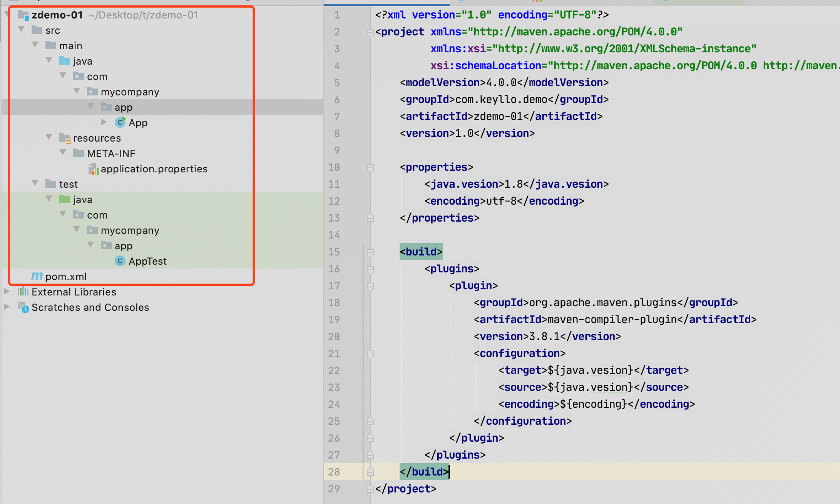The width and height of the screenshot is (840, 504).
Task: Click the zdemo-01 project module icon
Action: coord(23,15)
